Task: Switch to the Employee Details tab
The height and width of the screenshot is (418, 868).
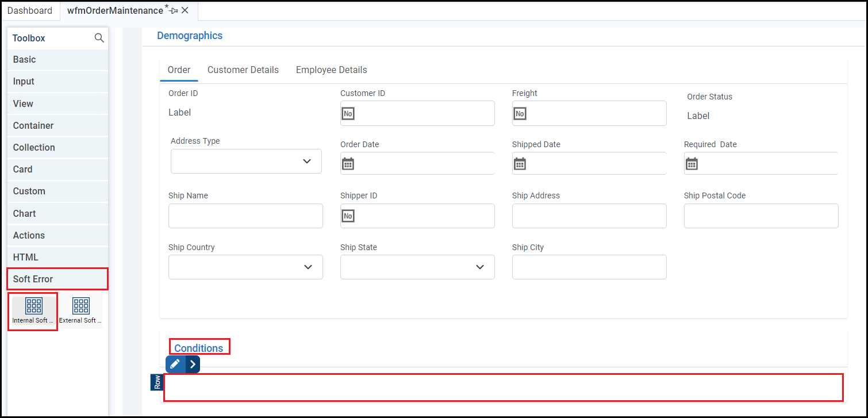Action: pyautogui.click(x=331, y=70)
